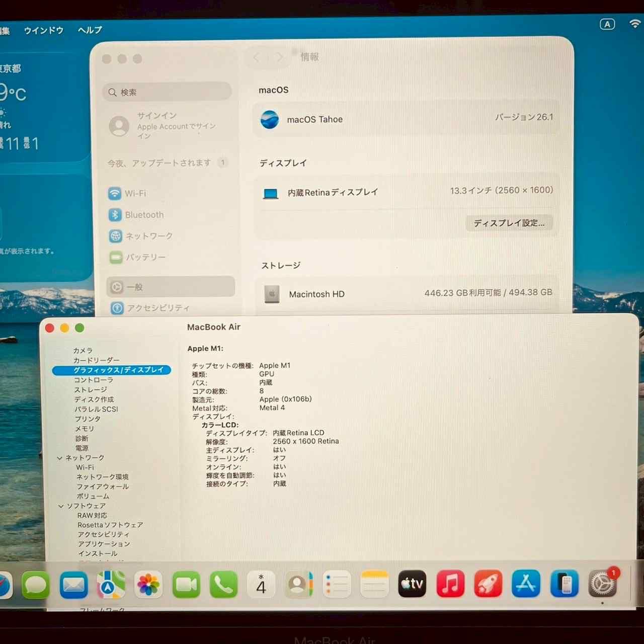Click the ディスプレイ設定... button
This screenshot has width=644, height=644.
(509, 223)
